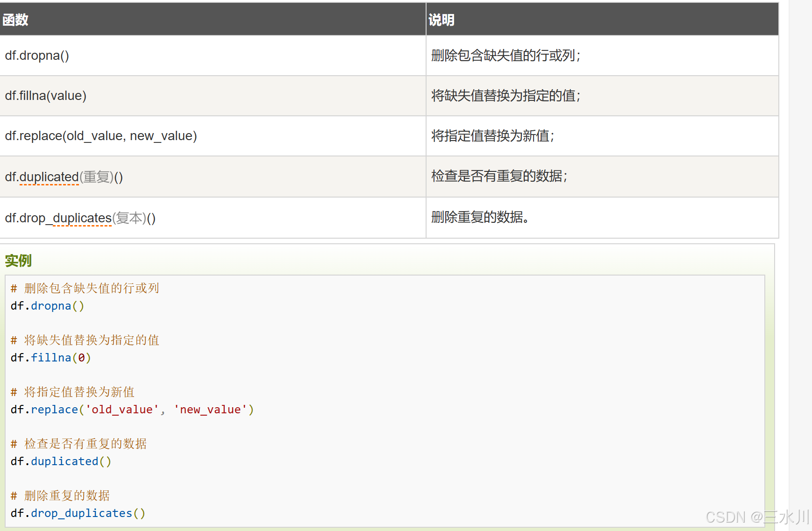Click code line df.replace('old_value', 'new_value')
The height and width of the screenshot is (531, 812).
[132, 410]
